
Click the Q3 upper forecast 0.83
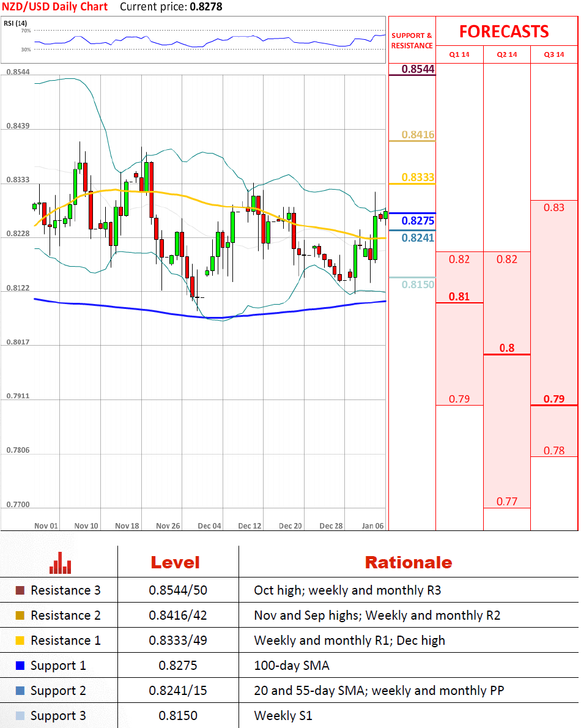(554, 207)
